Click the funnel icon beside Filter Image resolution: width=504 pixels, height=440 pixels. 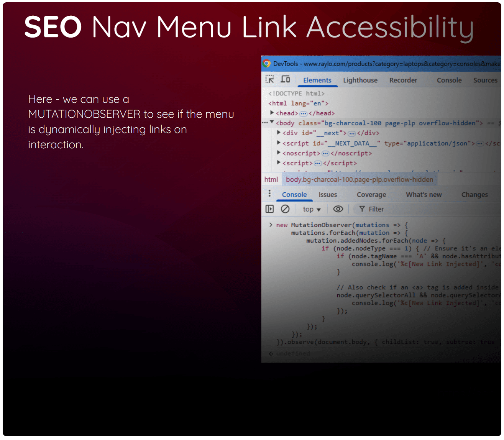362,209
